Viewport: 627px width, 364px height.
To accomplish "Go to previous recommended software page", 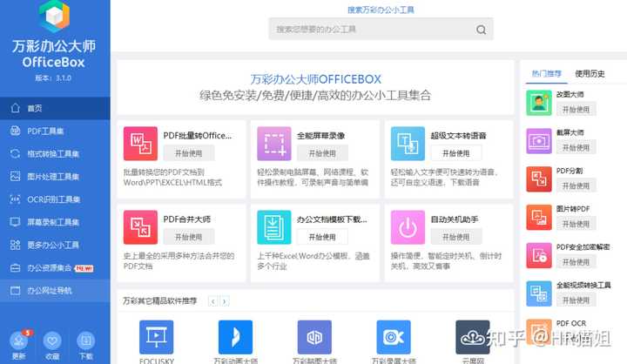I will pos(213,301).
